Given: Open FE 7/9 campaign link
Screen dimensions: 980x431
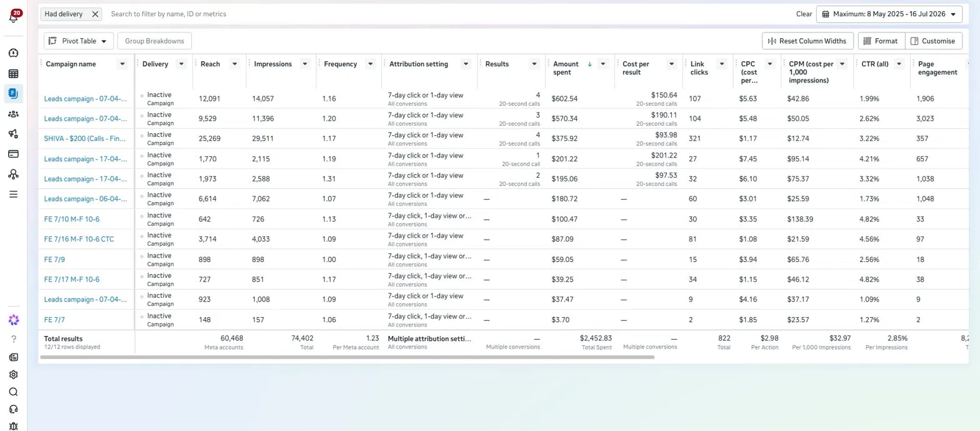Looking at the screenshot, I should coord(54,259).
